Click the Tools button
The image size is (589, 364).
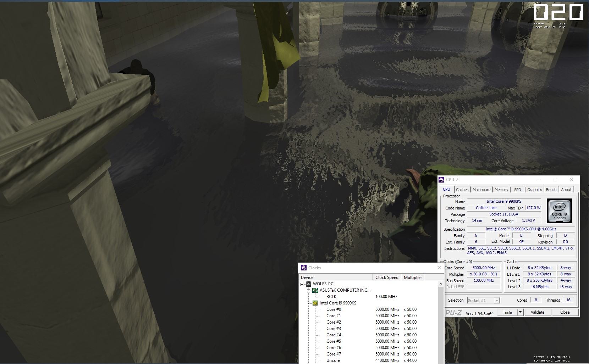point(507,312)
